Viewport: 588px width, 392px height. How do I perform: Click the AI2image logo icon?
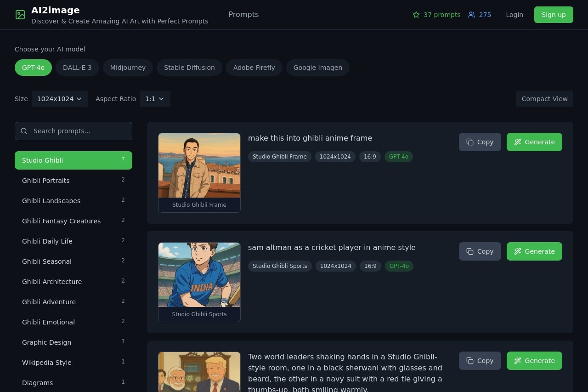20,15
